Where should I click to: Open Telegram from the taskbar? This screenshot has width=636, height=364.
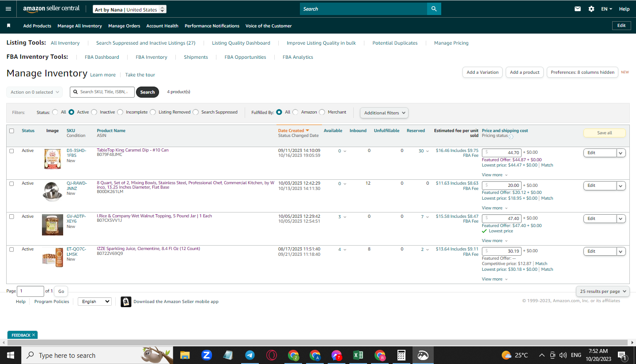250,355
